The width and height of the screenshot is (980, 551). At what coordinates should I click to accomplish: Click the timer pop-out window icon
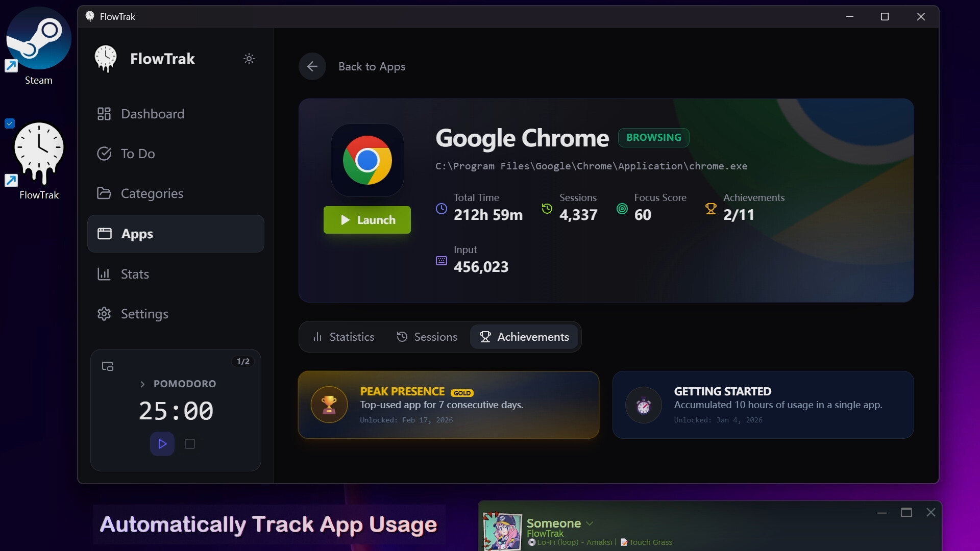108,366
